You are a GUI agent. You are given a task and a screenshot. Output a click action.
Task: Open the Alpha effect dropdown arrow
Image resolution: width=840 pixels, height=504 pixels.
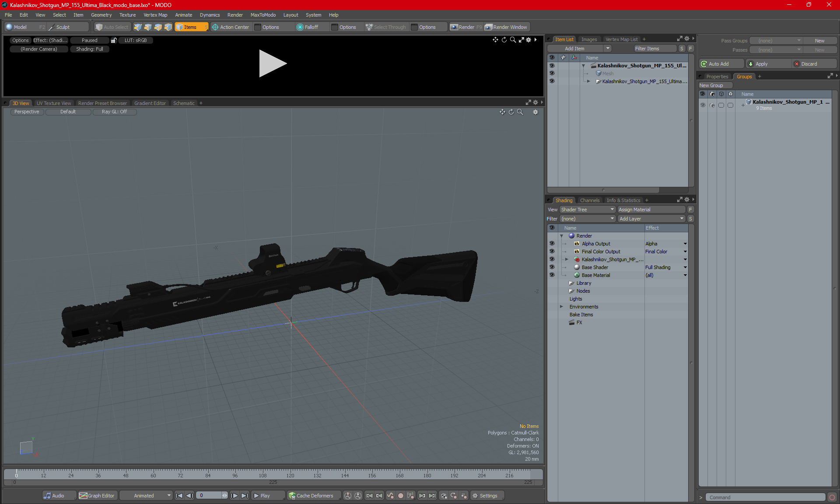(685, 244)
